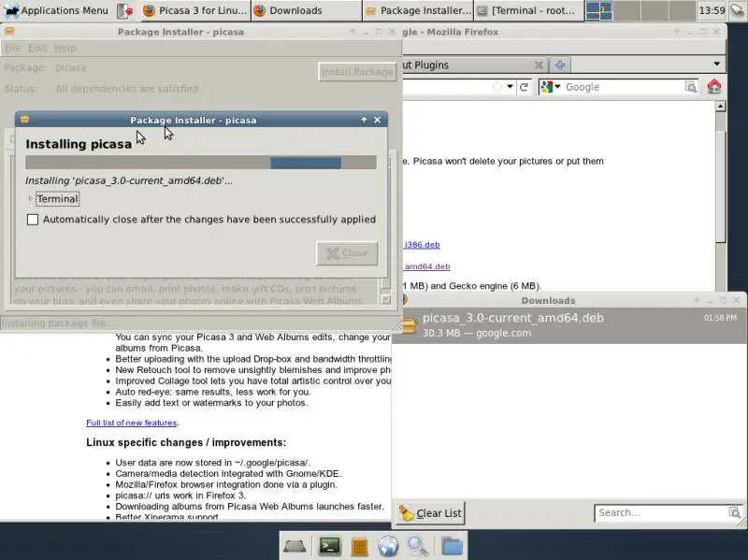The image size is (748, 560).
Task: Launch the web browser from bottom panel
Action: pyautogui.click(x=388, y=546)
